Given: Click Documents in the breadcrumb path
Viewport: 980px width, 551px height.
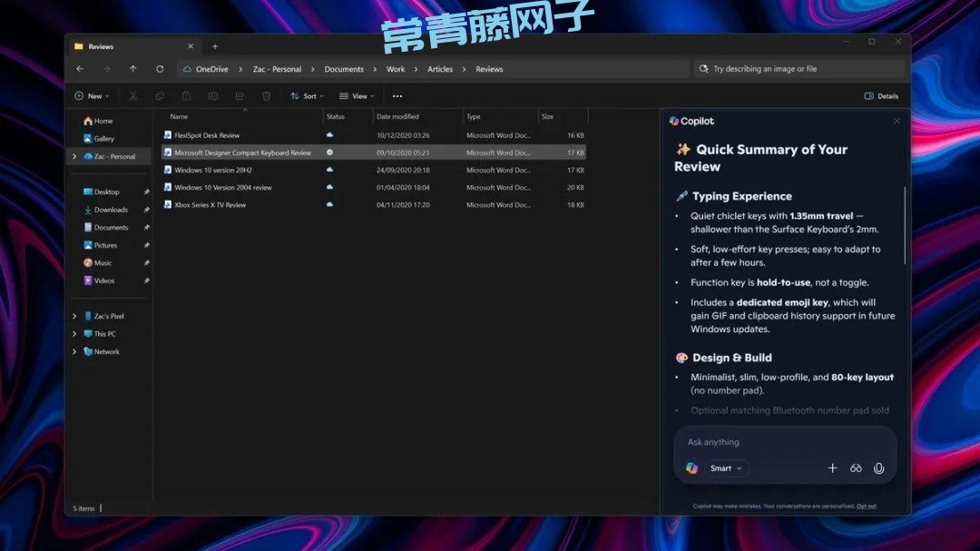Looking at the screenshot, I should pyautogui.click(x=344, y=69).
